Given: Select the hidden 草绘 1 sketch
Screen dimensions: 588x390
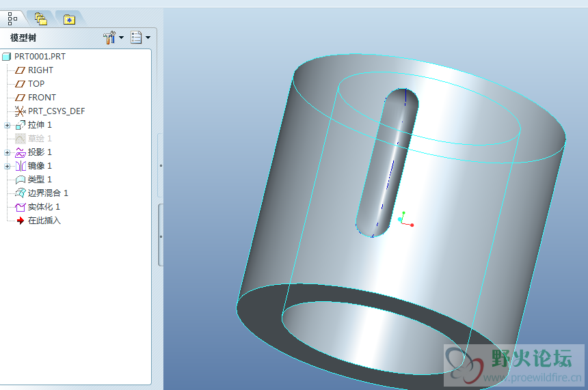Looking at the screenshot, I should pyautogui.click(x=40, y=139).
